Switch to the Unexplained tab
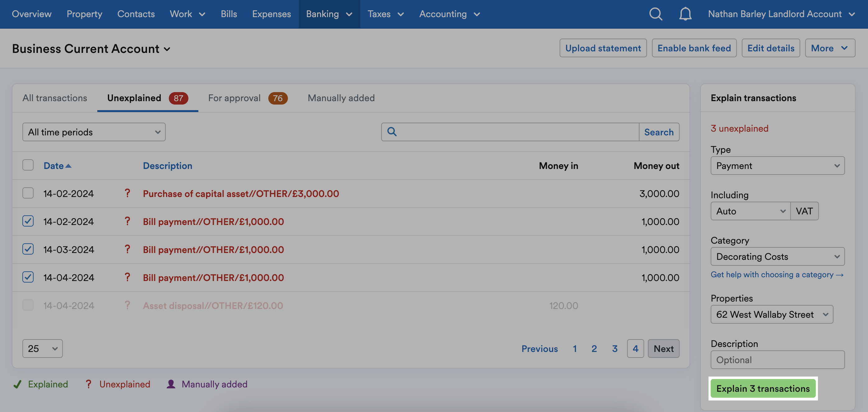This screenshot has width=868, height=412. (x=148, y=98)
